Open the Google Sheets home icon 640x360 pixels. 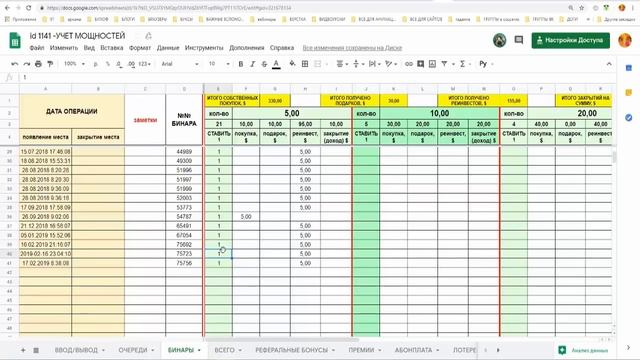(x=15, y=40)
